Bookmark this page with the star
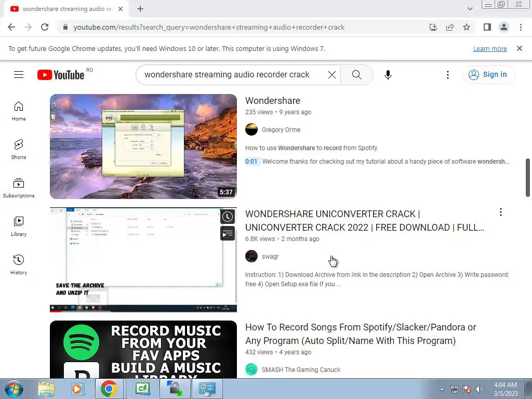 467,27
